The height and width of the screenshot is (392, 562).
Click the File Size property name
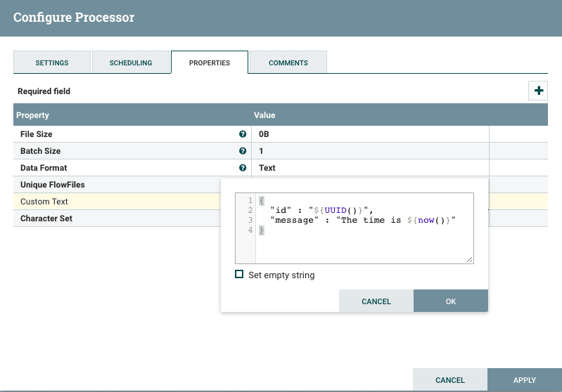pyautogui.click(x=36, y=134)
